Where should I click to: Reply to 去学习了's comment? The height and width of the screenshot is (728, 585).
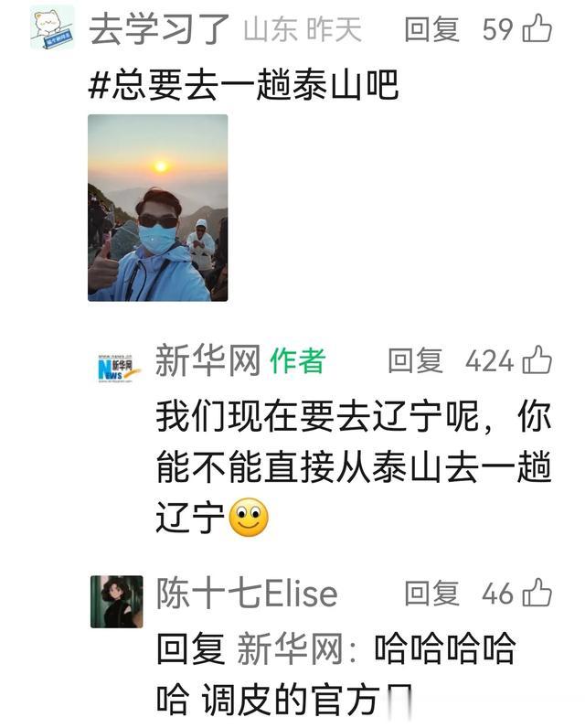pyautogui.click(x=432, y=29)
